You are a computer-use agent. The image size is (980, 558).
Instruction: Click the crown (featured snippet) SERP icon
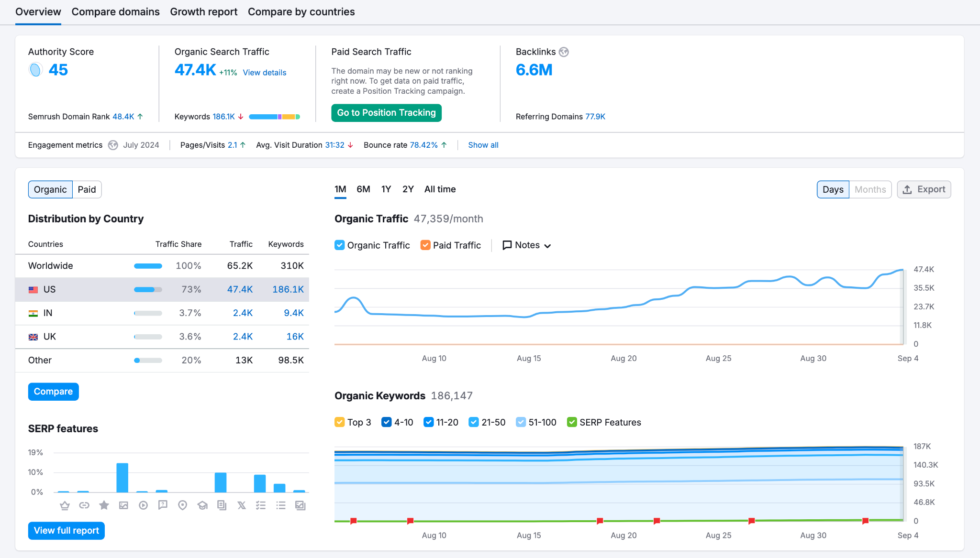65,505
